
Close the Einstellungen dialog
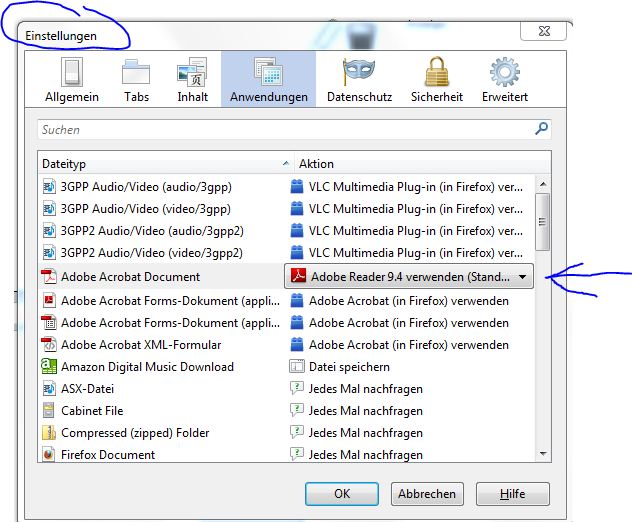(544, 31)
